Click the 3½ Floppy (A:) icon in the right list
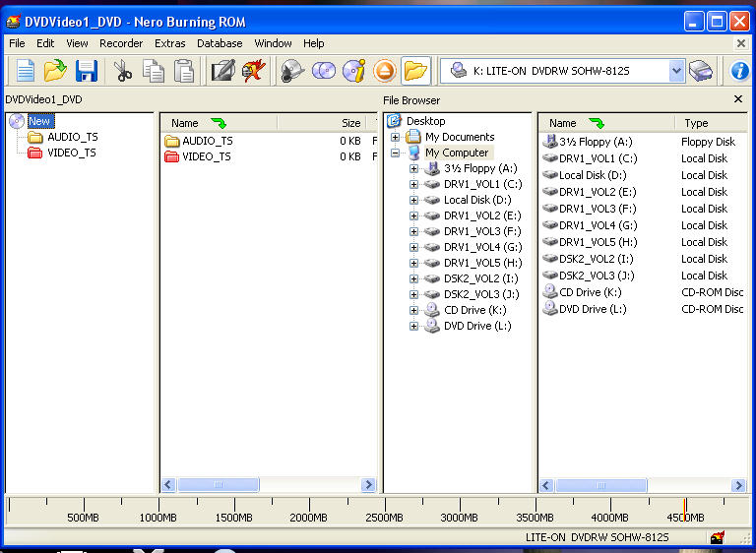 pyautogui.click(x=550, y=142)
